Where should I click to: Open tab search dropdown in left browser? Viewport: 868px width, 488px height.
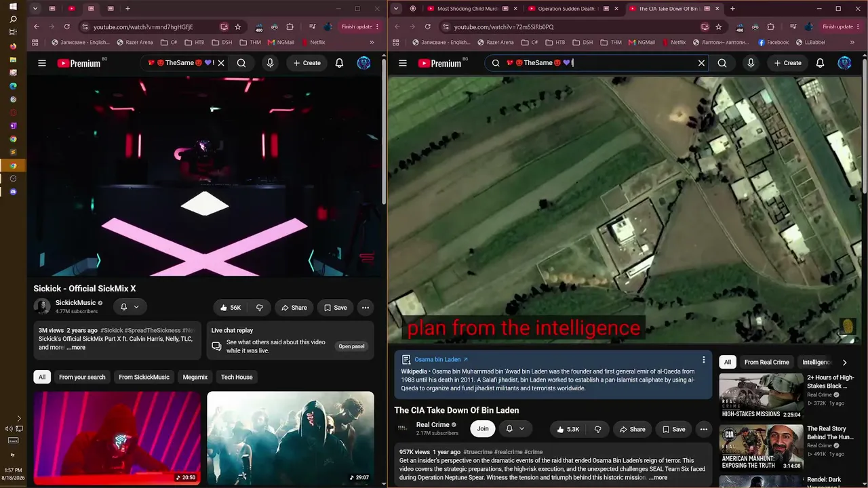point(35,9)
